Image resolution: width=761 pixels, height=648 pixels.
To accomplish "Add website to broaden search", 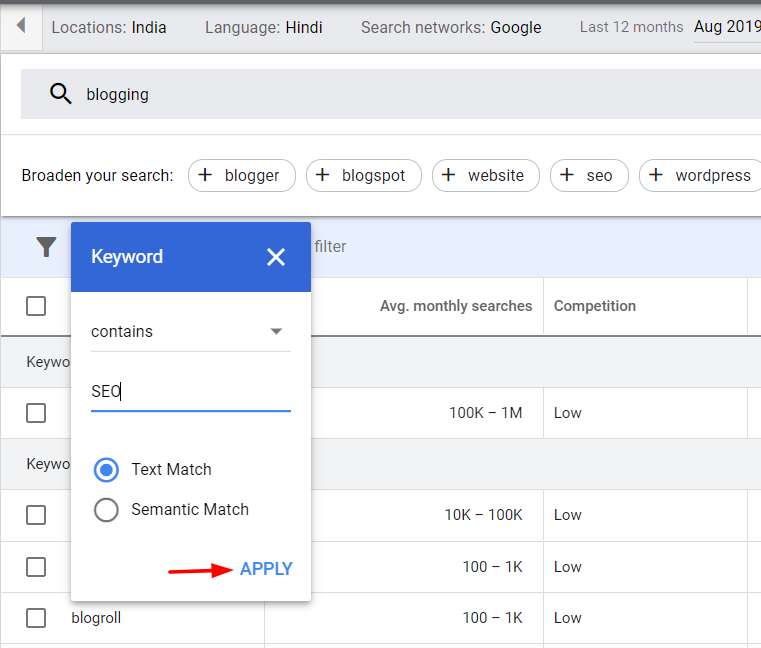I will pyautogui.click(x=486, y=175).
